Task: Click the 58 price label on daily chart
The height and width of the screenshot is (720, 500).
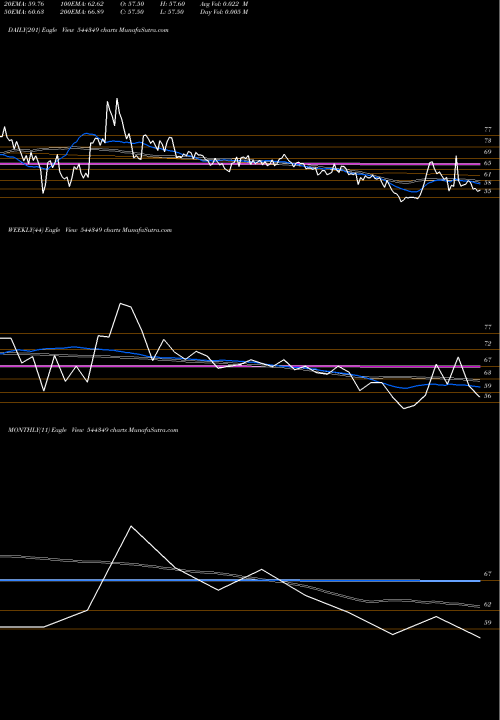Action: pos(488,183)
